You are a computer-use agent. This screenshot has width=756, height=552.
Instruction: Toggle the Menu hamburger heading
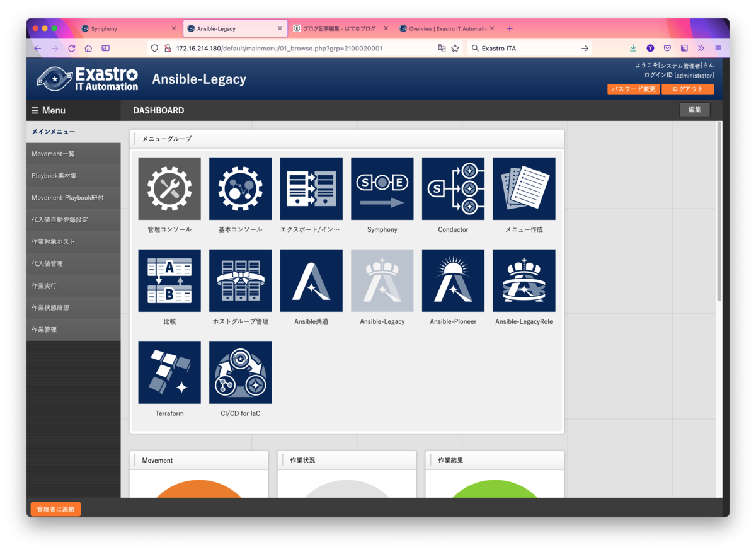49,110
